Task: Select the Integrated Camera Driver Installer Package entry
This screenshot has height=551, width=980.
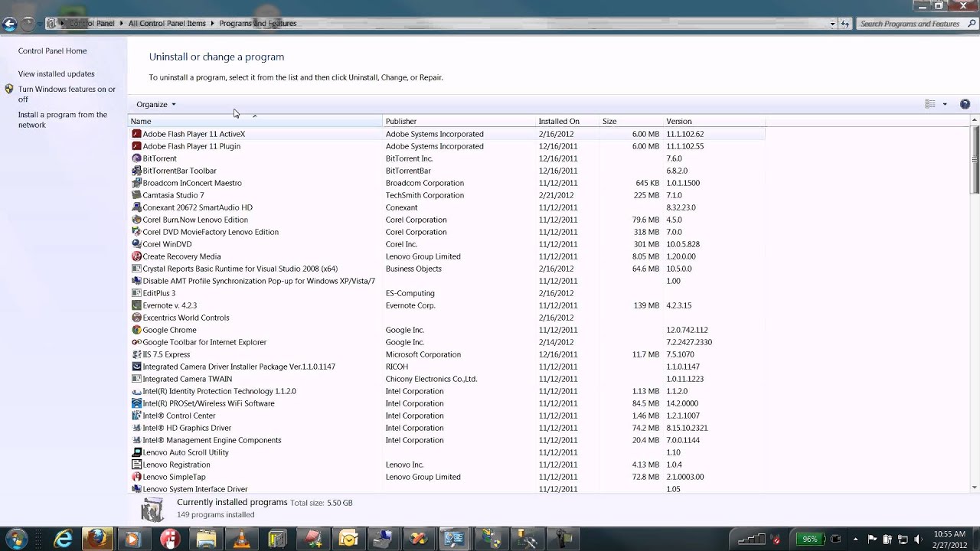Action: click(x=446, y=367)
